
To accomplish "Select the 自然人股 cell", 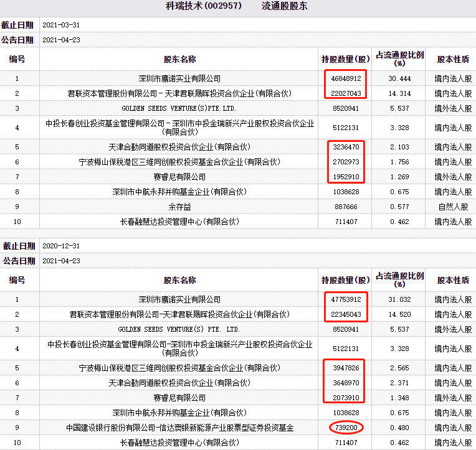I will pyautogui.click(x=453, y=207).
